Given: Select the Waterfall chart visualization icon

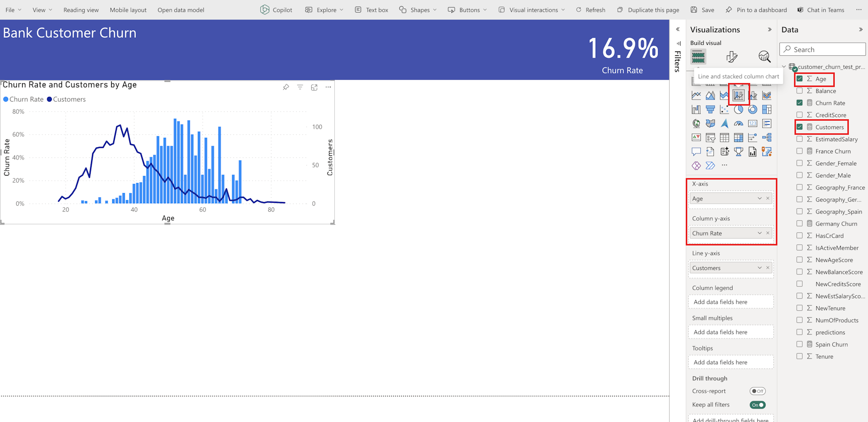Looking at the screenshot, I should coord(696,109).
